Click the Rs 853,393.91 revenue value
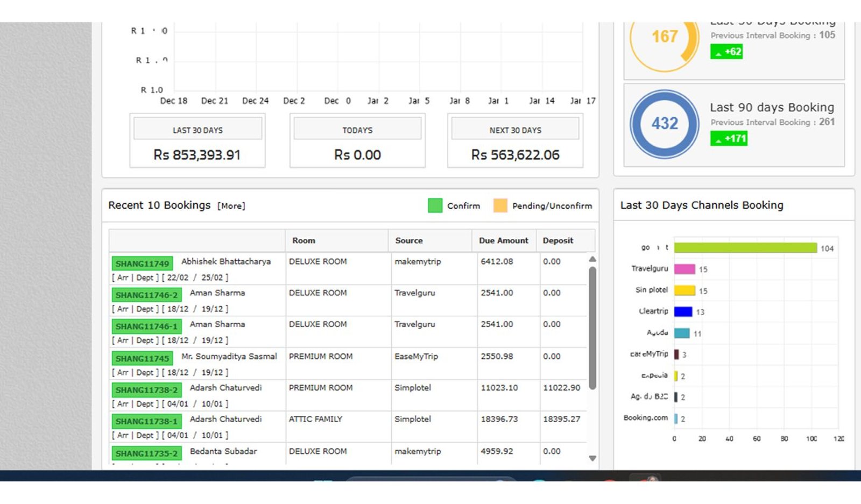Viewport: 861px width, 504px height. (x=197, y=155)
